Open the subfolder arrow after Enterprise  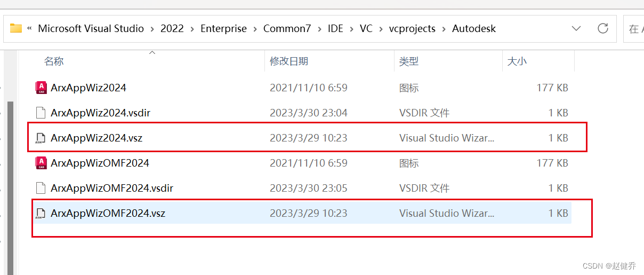point(255,29)
